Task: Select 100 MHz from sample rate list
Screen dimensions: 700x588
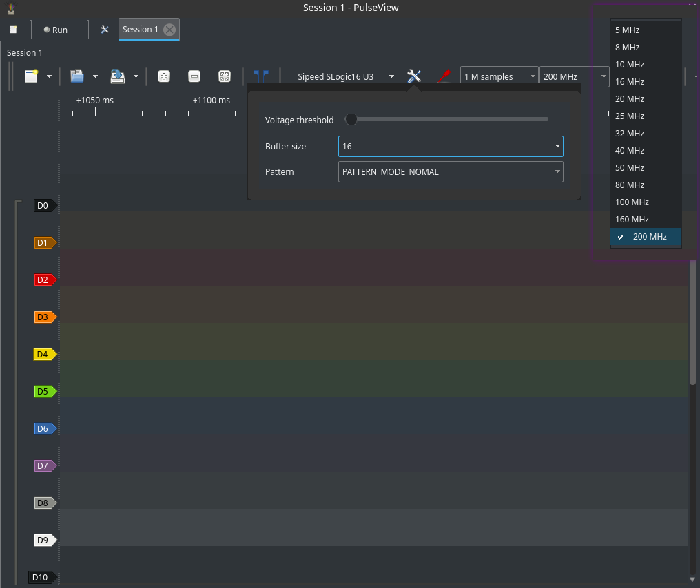Action: click(632, 202)
